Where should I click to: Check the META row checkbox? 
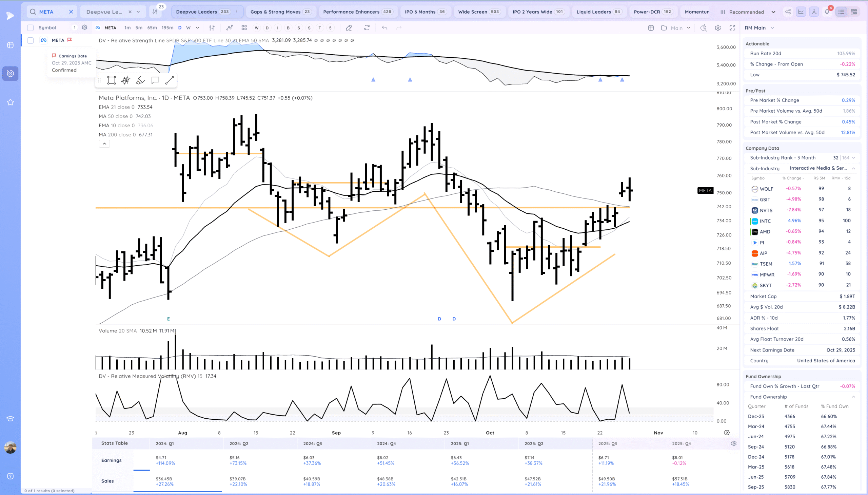pyautogui.click(x=31, y=40)
